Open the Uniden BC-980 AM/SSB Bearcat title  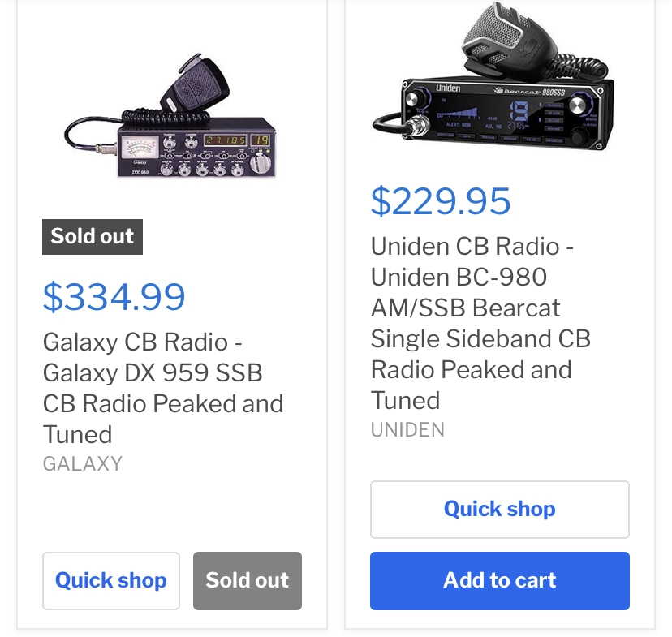tap(480, 323)
